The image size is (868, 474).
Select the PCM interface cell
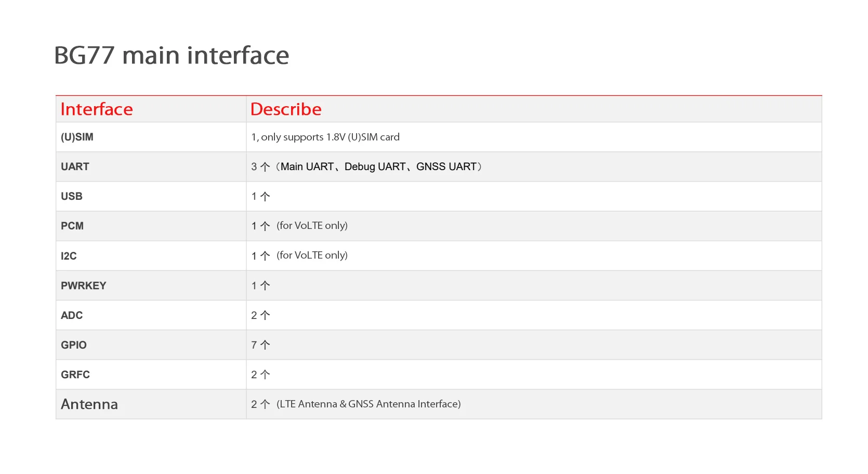(72, 226)
